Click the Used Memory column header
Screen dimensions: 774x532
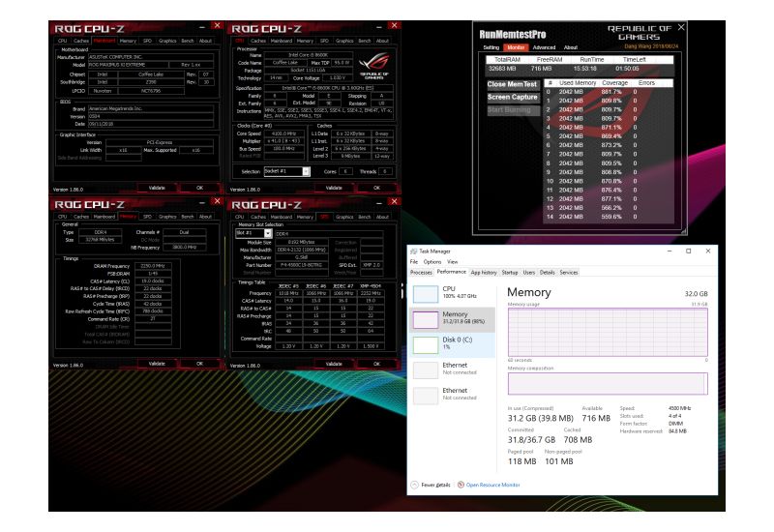point(578,83)
